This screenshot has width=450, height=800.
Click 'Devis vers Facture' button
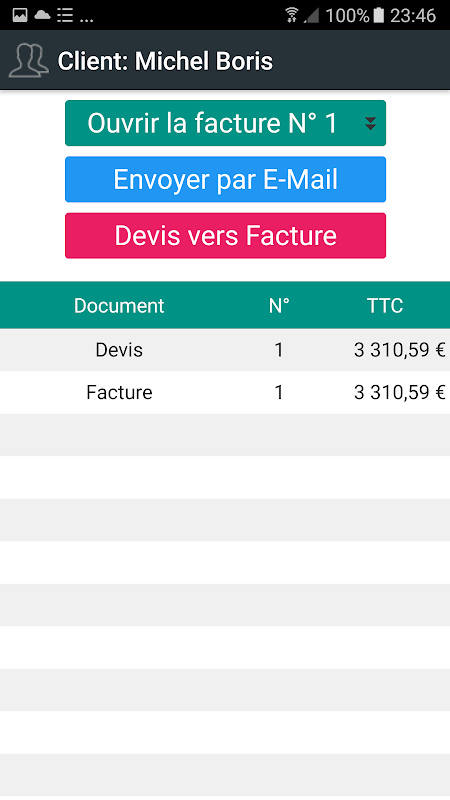(x=226, y=236)
